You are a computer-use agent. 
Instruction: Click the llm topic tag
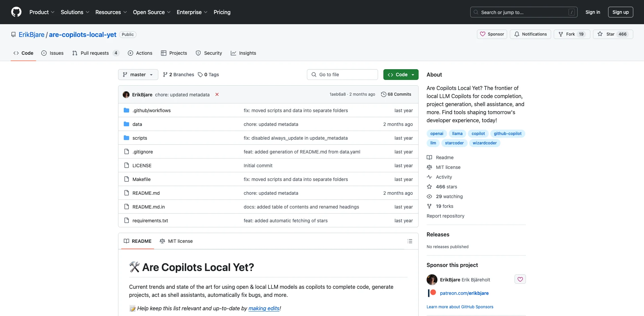point(433,143)
